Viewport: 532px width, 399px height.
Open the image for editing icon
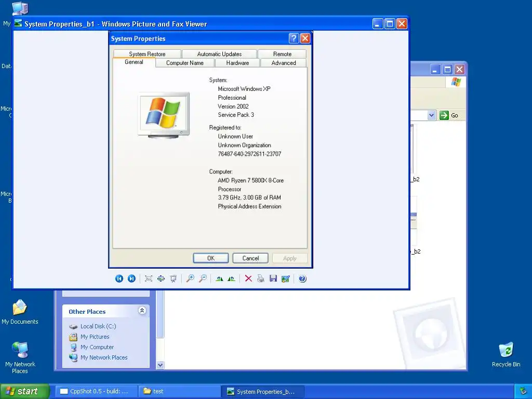286,278
